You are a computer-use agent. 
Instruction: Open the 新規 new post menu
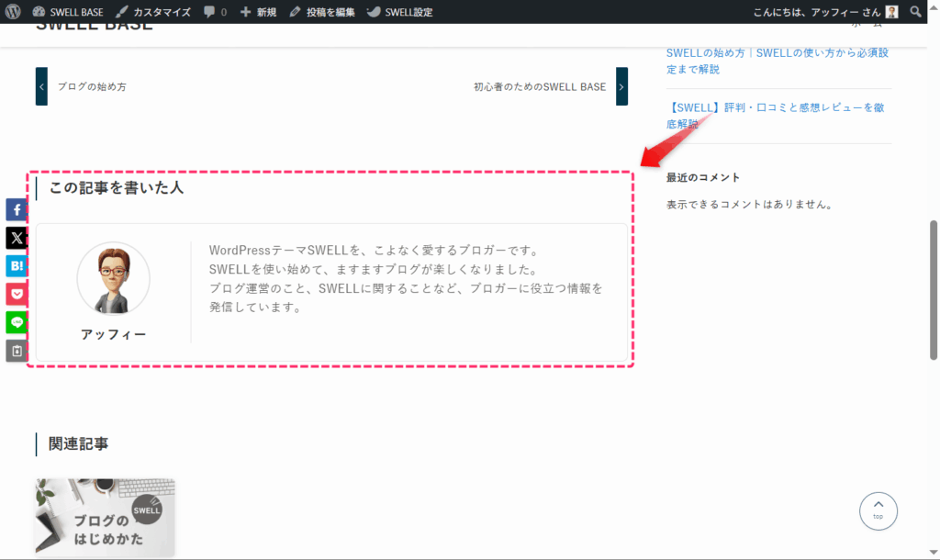coord(258,12)
